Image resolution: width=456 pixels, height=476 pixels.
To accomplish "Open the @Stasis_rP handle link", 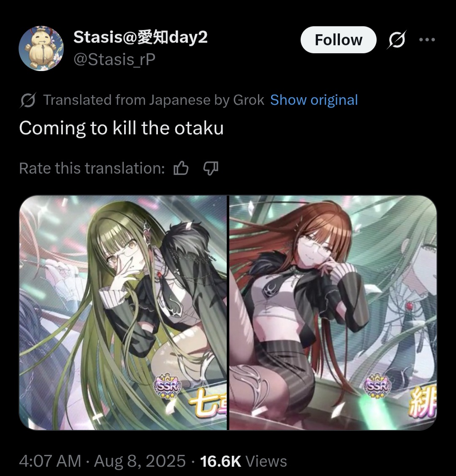I will click(x=114, y=59).
